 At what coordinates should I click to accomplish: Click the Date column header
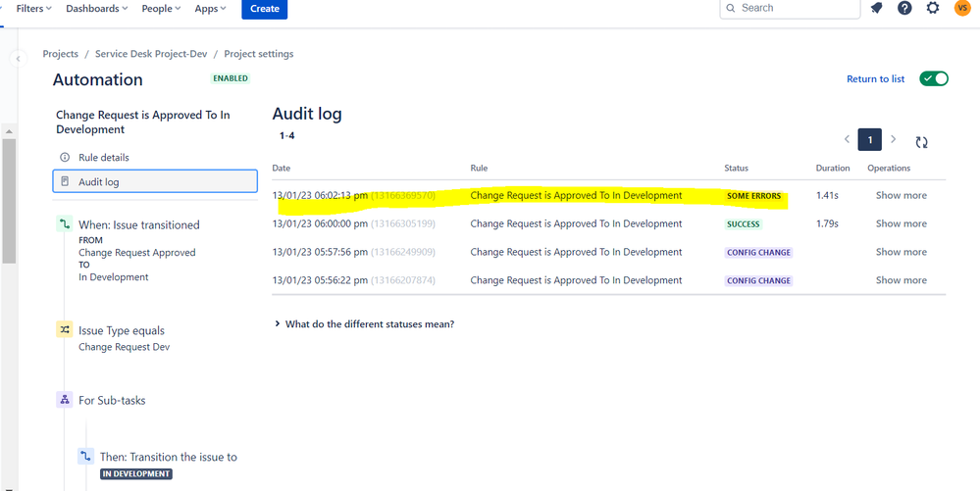coord(282,168)
